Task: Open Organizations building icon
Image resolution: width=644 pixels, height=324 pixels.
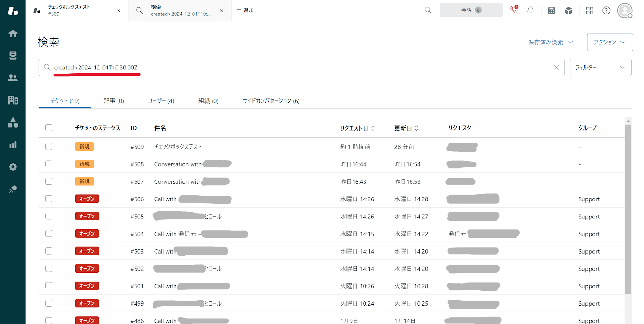Action: point(13,100)
